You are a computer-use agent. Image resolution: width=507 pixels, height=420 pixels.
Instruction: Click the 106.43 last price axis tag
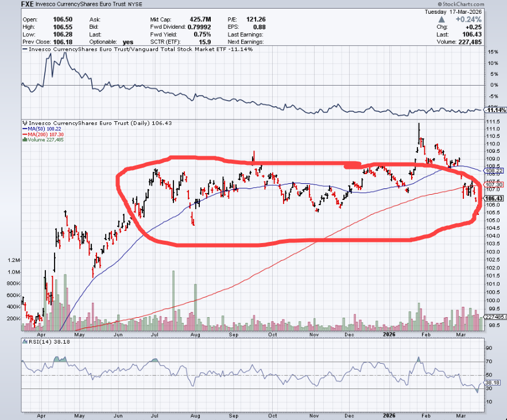(x=494, y=198)
